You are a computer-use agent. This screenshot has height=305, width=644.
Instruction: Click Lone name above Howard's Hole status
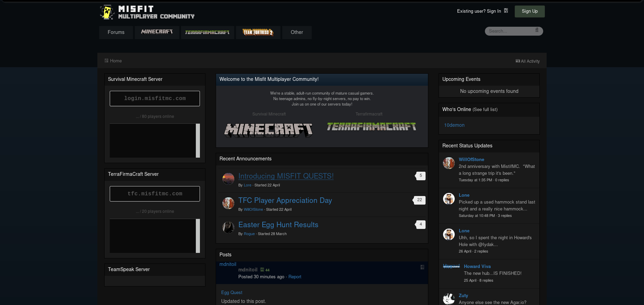[x=464, y=231]
